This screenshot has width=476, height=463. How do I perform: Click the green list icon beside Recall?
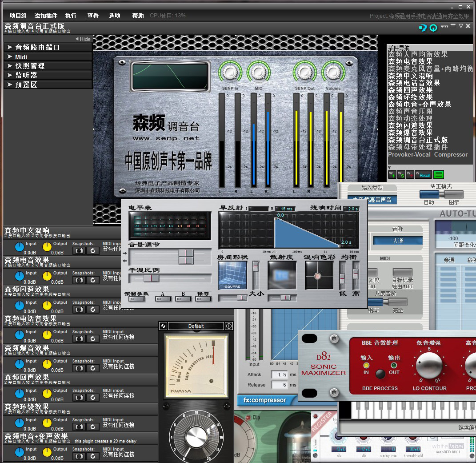click(438, 175)
